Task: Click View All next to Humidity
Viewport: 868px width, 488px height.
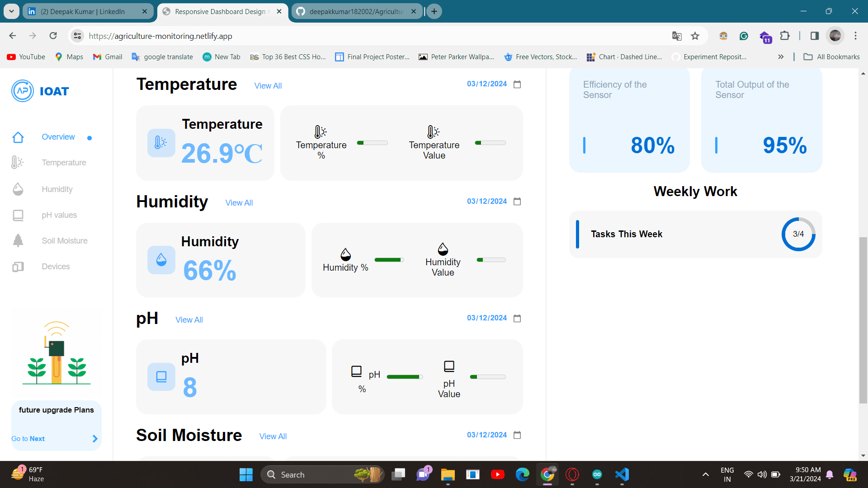Action: click(239, 202)
